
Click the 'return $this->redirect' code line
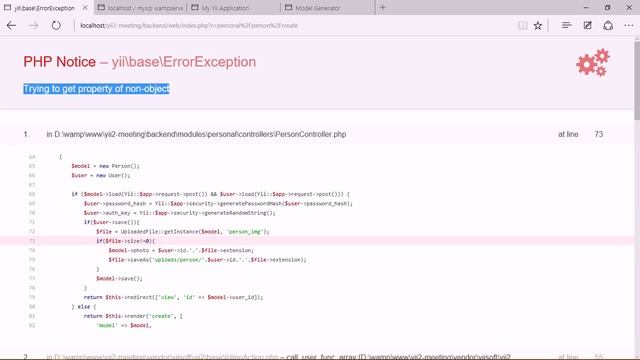[173, 297]
